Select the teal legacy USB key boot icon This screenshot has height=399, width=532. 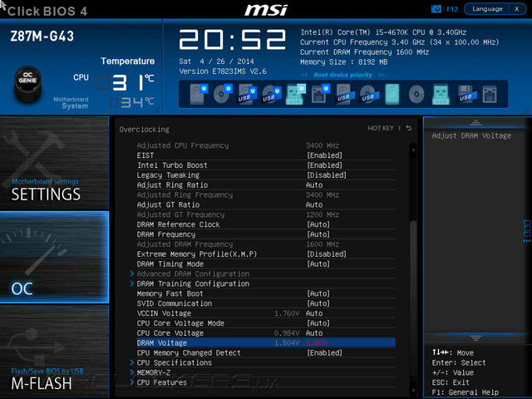click(441, 94)
